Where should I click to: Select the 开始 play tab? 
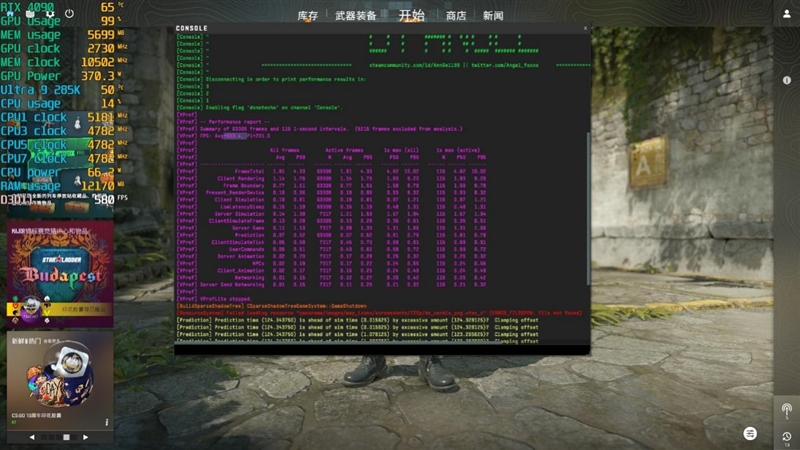[411, 15]
